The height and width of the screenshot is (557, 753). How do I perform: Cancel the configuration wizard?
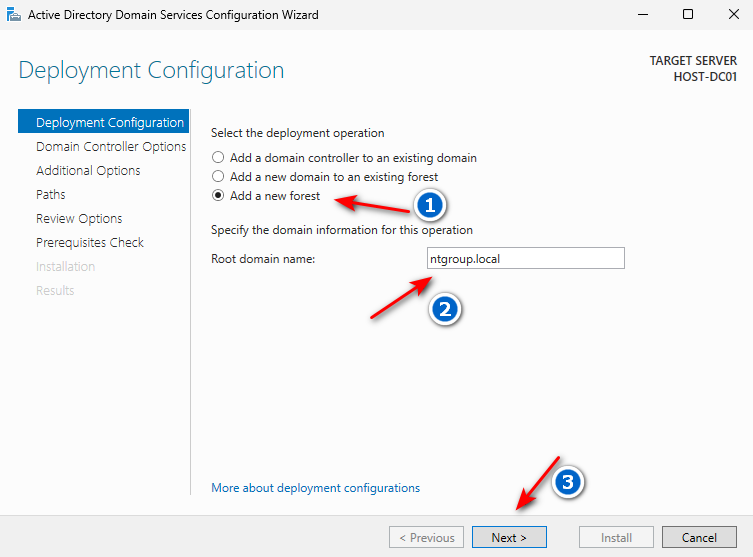point(699,537)
